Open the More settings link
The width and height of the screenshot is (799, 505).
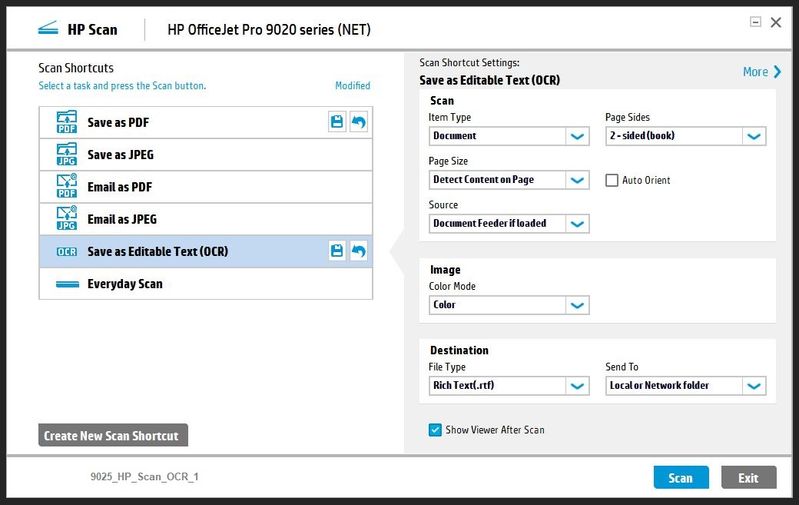click(762, 72)
